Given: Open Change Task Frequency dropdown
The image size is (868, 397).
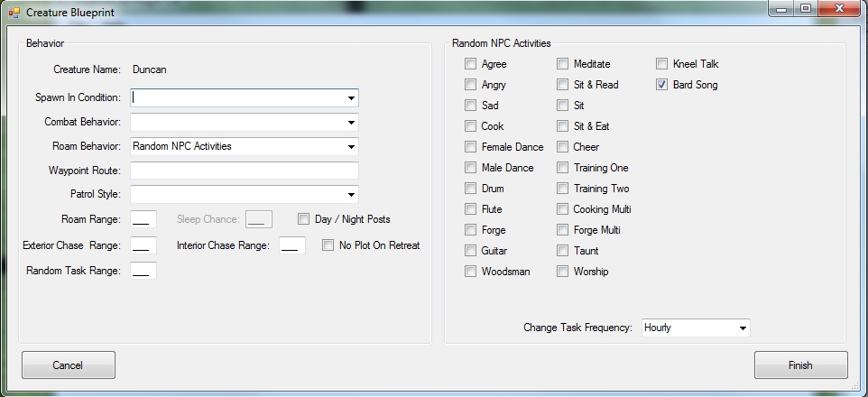Looking at the screenshot, I should click(x=742, y=328).
